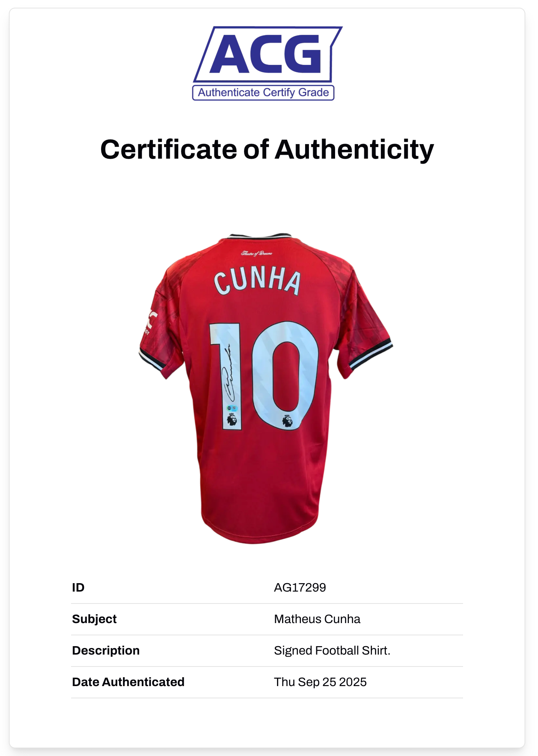
Task: Click the Premier League lion on digit 1
Action: [231, 419]
